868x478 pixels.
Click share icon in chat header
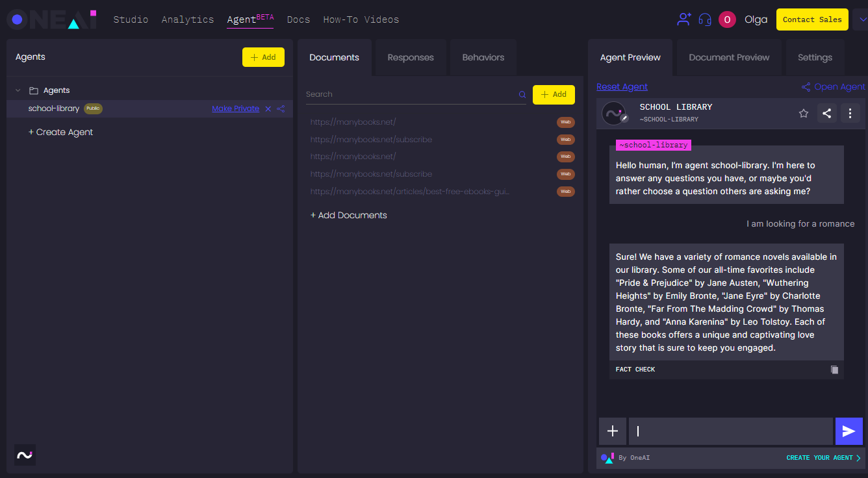pos(826,113)
